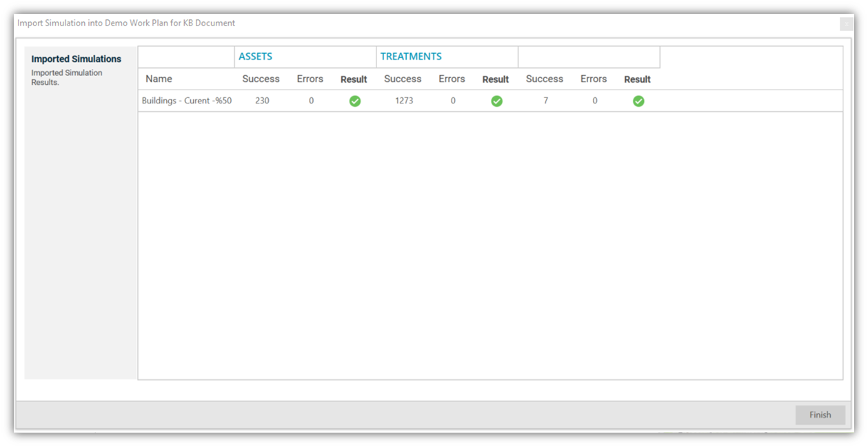Image resolution: width=868 pixels, height=447 pixels.
Task: Click the Treatments green checkmark result icon
Action: (496, 101)
